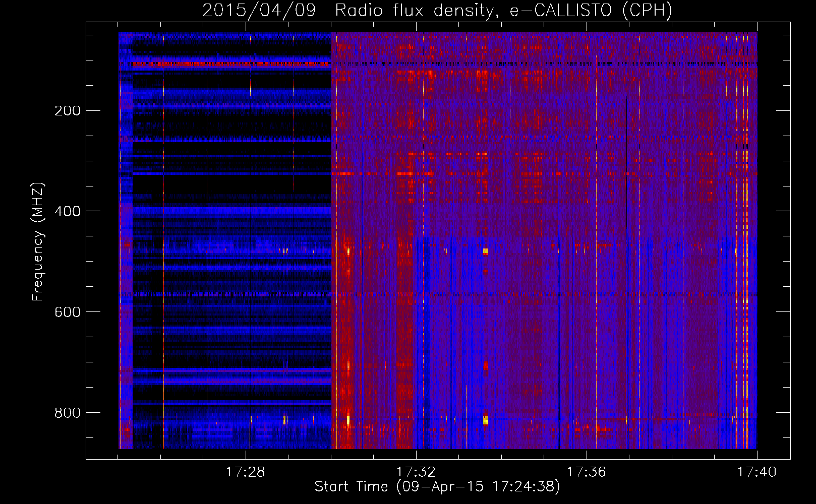The height and width of the screenshot is (504, 816).
Task: Click the '17:28' time tick label
Action: (245, 472)
